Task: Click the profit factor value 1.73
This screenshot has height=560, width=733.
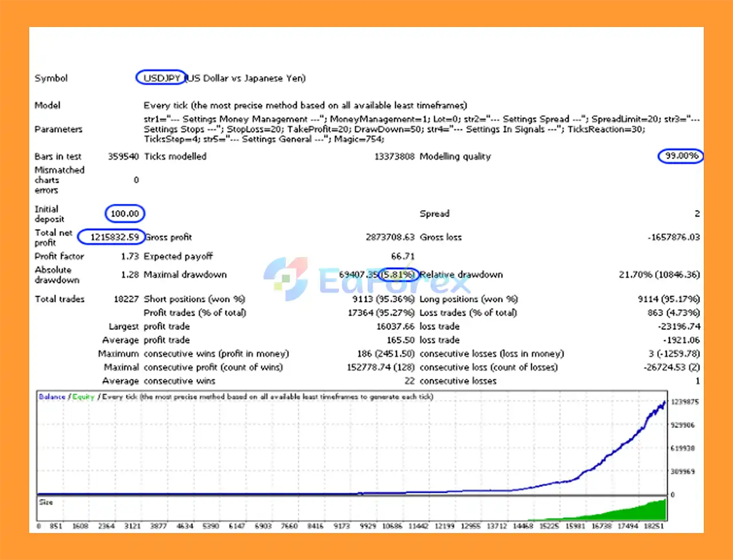Action: tap(130, 256)
